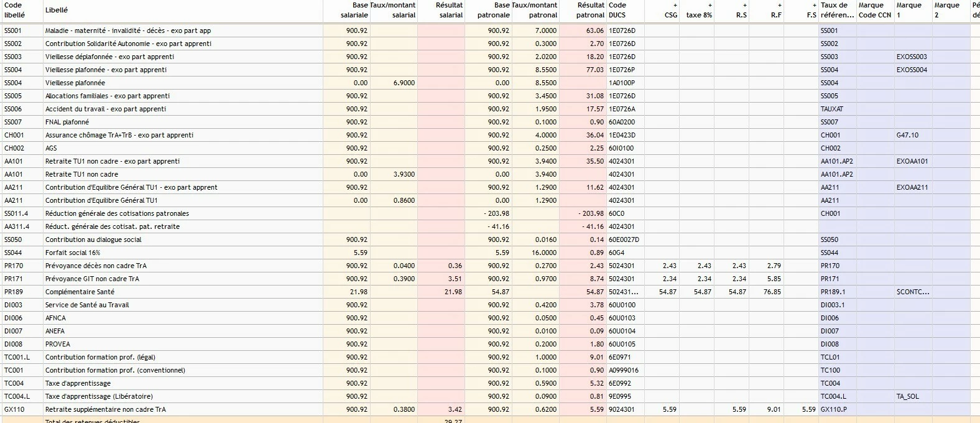The image size is (980, 423).
Task: Click patronal result cell 63.06
Action: coord(583,30)
